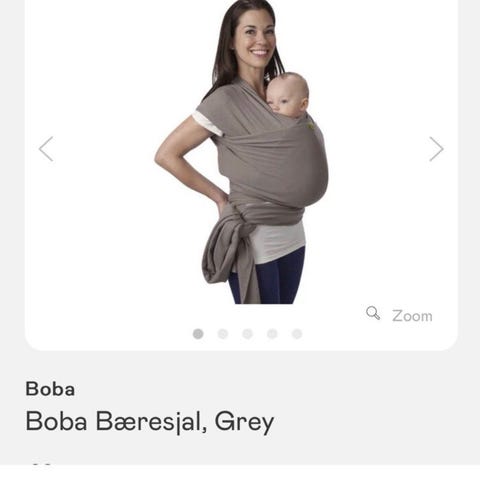This screenshot has height=480, width=480.
Task: Click the magnifying glass zoom icon
Action: coord(373,313)
